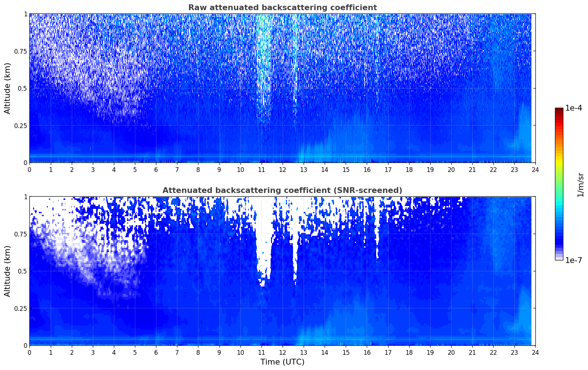The height and width of the screenshot is (370, 588).
Task: Click time tick '21' under the Raw plot
Action: coord(472,169)
